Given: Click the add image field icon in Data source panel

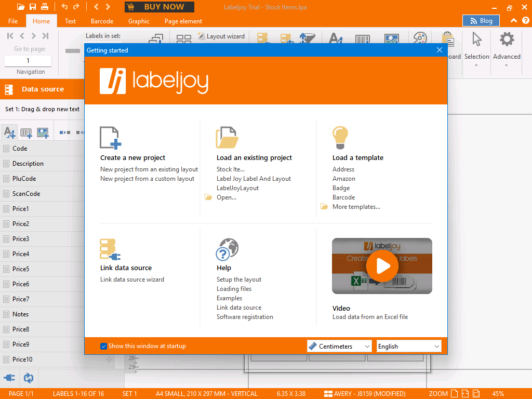Looking at the screenshot, I should (x=43, y=132).
